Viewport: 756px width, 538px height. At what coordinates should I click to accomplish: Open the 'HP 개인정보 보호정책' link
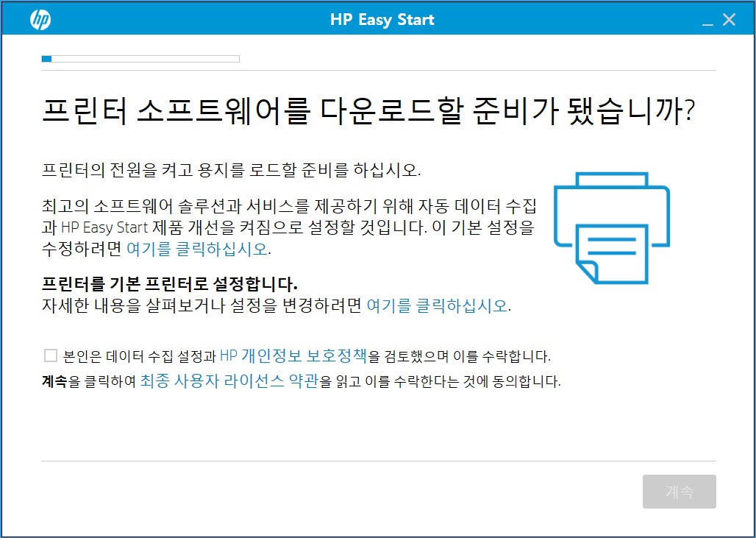pyautogui.click(x=293, y=355)
